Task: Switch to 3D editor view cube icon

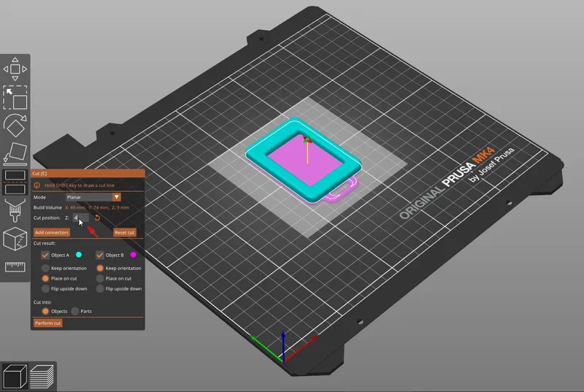Action: click(x=15, y=376)
